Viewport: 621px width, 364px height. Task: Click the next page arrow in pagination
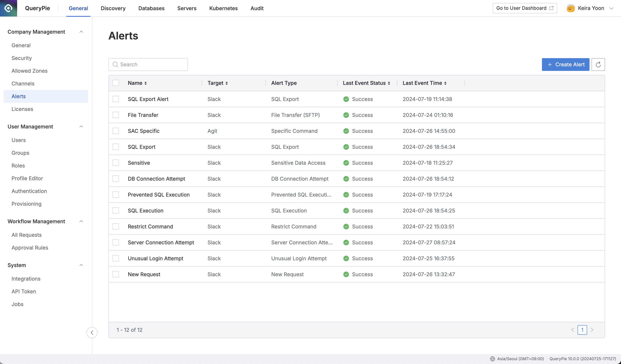tap(592, 330)
